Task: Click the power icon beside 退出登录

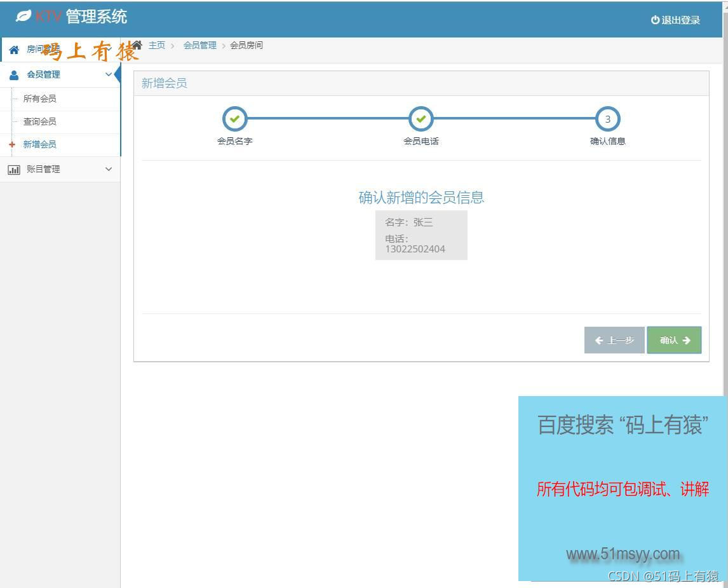Action: tap(655, 20)
